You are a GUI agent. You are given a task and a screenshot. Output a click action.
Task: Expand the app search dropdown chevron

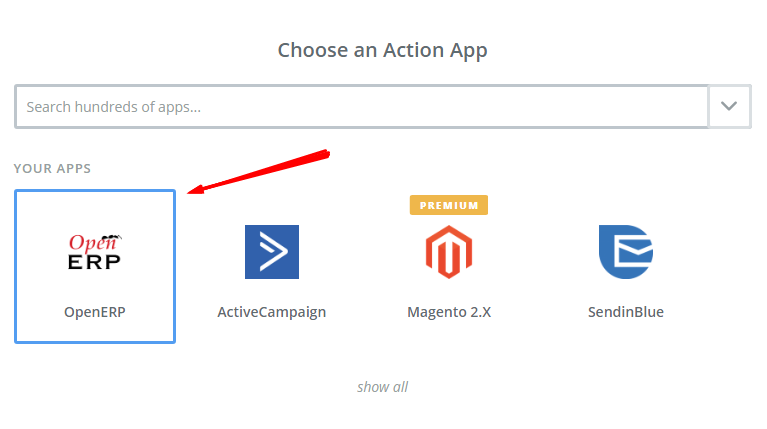click(729, 106)
